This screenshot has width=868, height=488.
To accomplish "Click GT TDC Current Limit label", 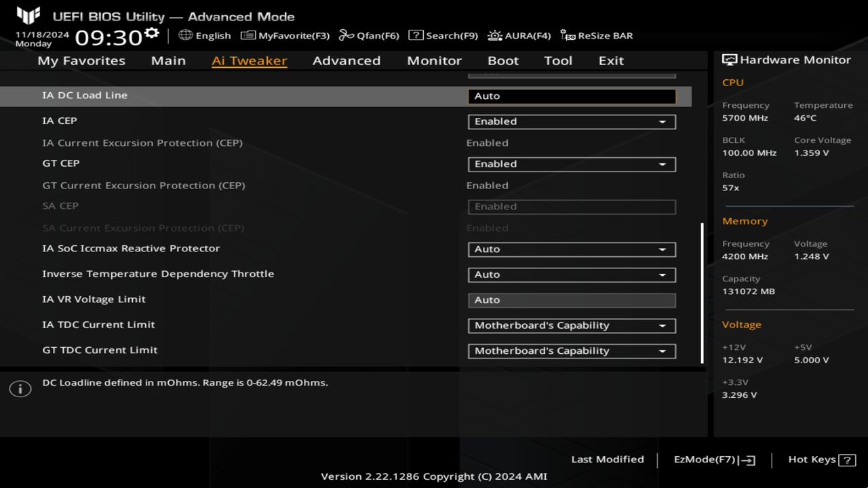I will [x=100, y=350].
